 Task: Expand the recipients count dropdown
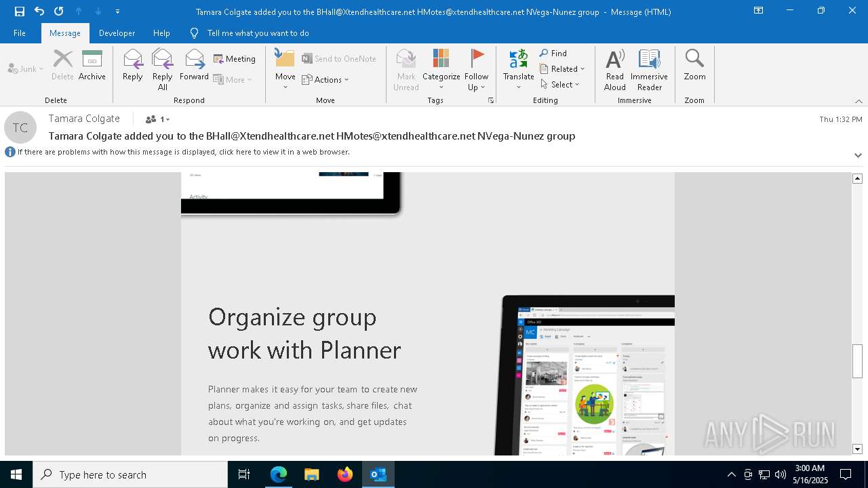pyautogui.click(x=158, y=119)
